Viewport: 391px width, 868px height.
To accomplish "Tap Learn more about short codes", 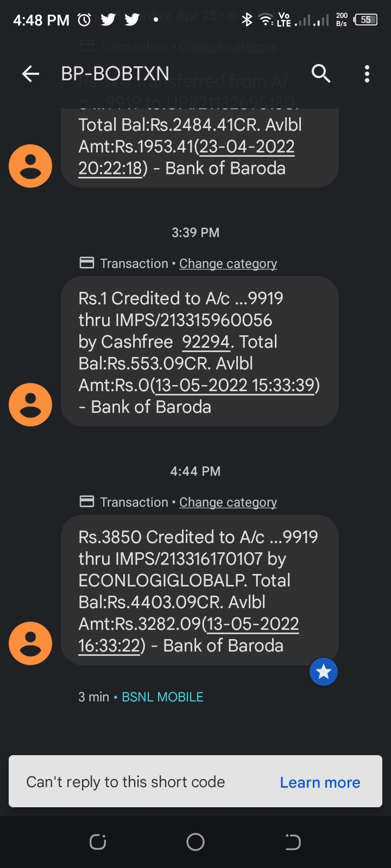I will (x=320, y=782).
